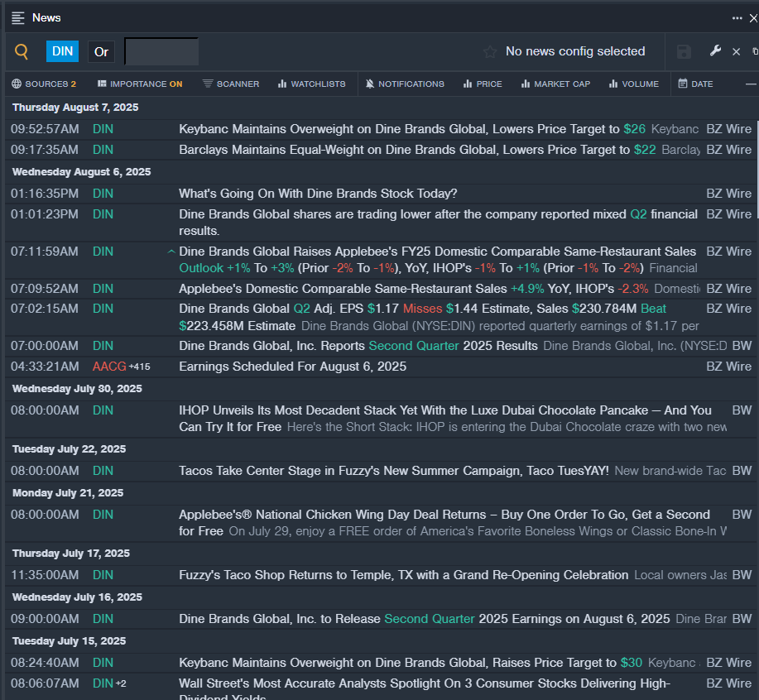759x700 pixels.
Task: Click the +415 tickers count beside AACG
Action: (x=139, y=367)
